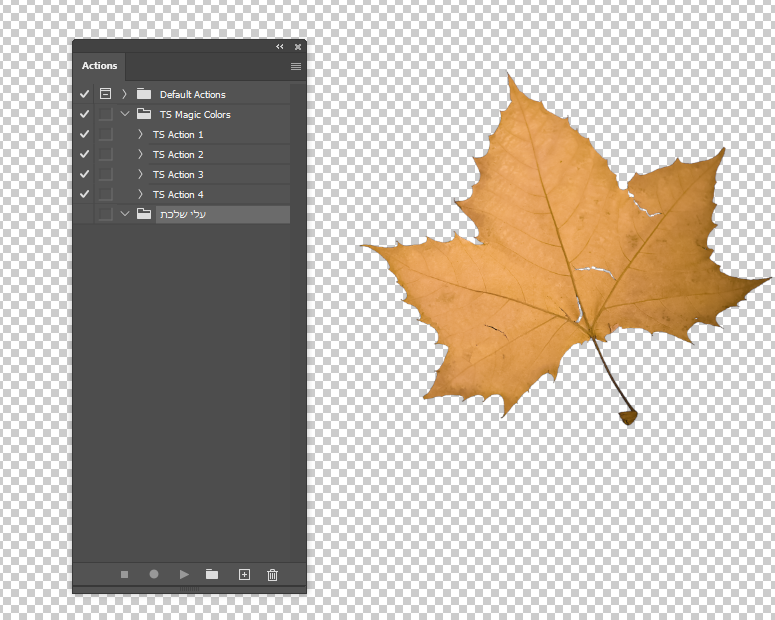Enable dialog toggle for TS Action 2

click(x=105, y=154)
